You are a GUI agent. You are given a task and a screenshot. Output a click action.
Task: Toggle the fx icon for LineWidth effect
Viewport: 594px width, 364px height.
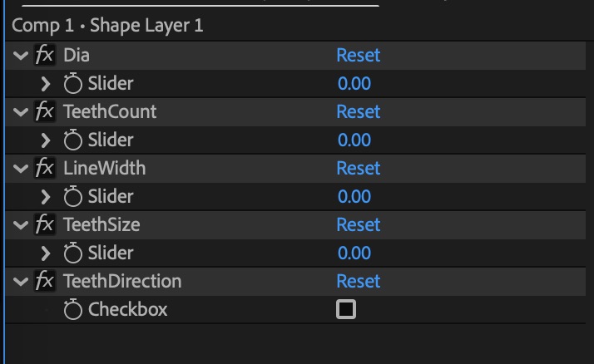point(44,169)
